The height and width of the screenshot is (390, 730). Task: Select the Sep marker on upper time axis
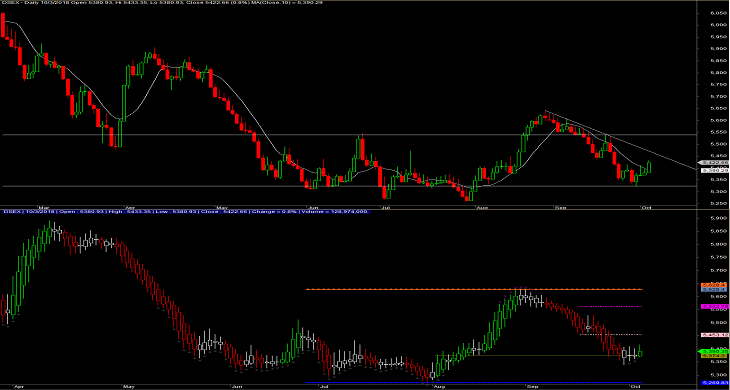pos(562,207)
